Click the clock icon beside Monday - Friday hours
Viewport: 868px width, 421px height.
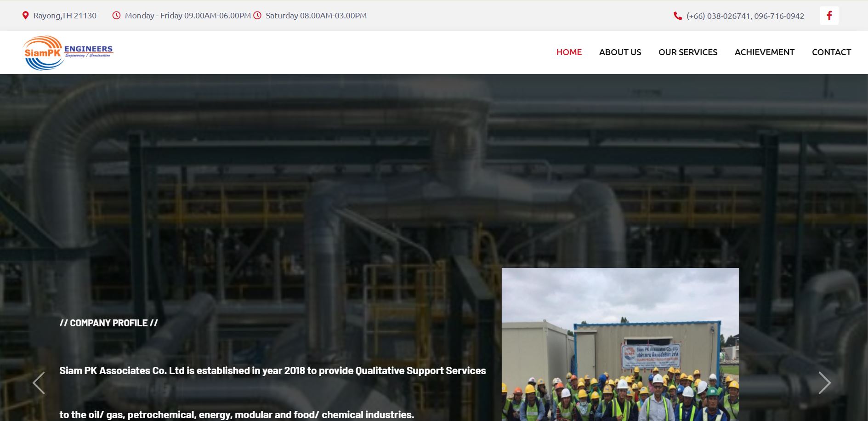coord(117,16)
